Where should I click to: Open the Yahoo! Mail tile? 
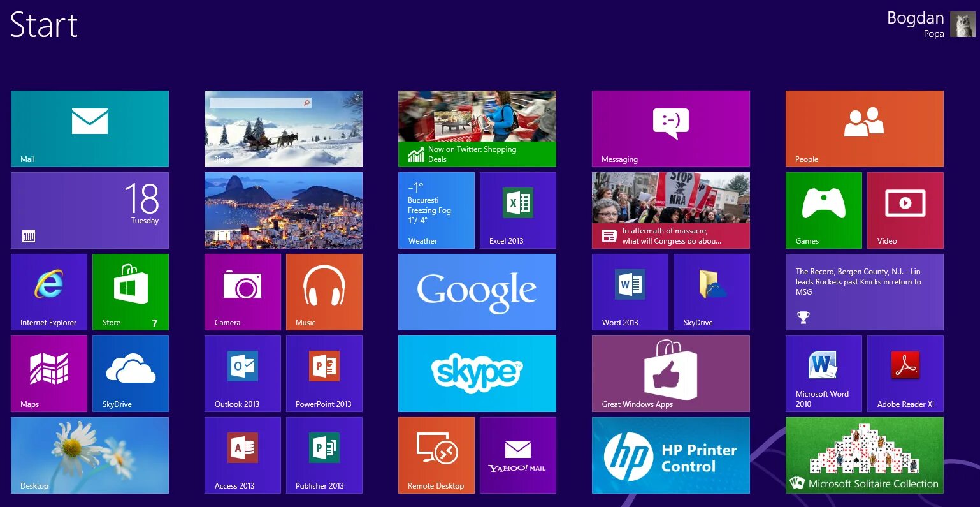coord(518,455)
